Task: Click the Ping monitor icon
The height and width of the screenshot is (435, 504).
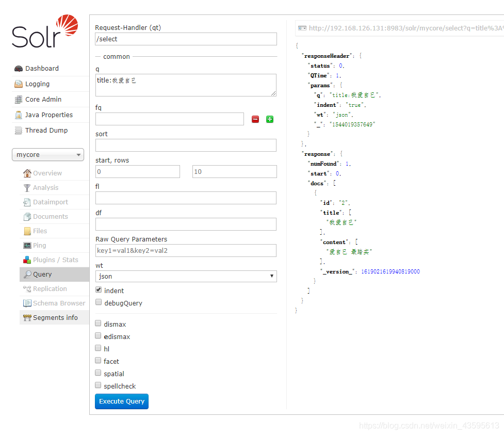Action: pyautogui.click(x=27, y=245)
